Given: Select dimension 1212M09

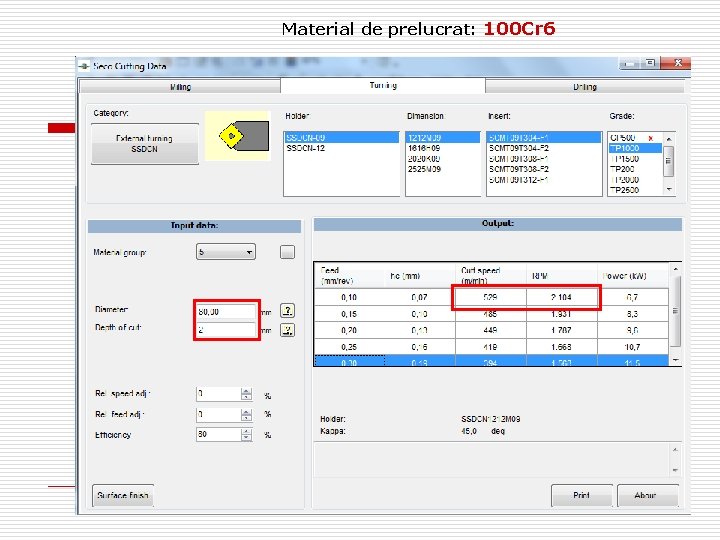Looking at the screenshot, I should point(442,137).
